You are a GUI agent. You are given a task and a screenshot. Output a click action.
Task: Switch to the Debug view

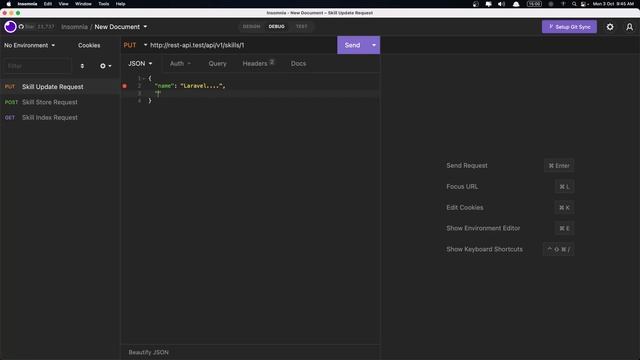point(276,27)
